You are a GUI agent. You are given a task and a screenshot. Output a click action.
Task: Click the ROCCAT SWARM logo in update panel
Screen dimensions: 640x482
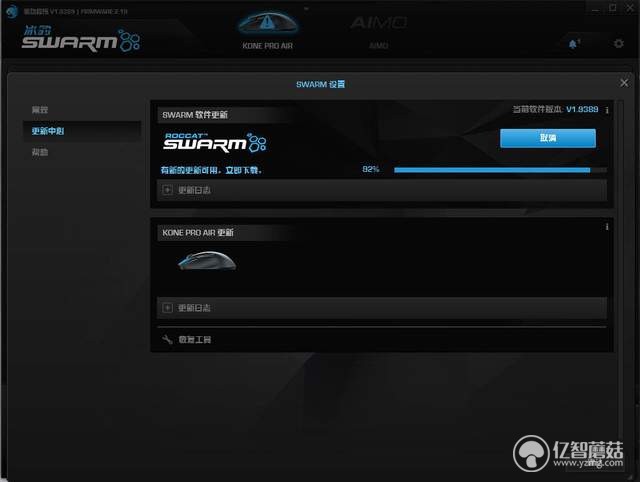[x=215, y=142]
